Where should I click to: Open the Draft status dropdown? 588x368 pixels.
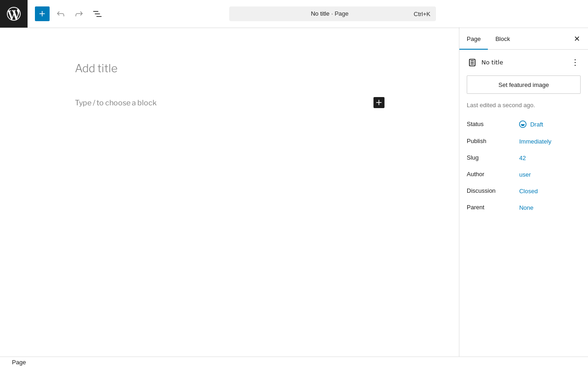(x=531, y=124)
